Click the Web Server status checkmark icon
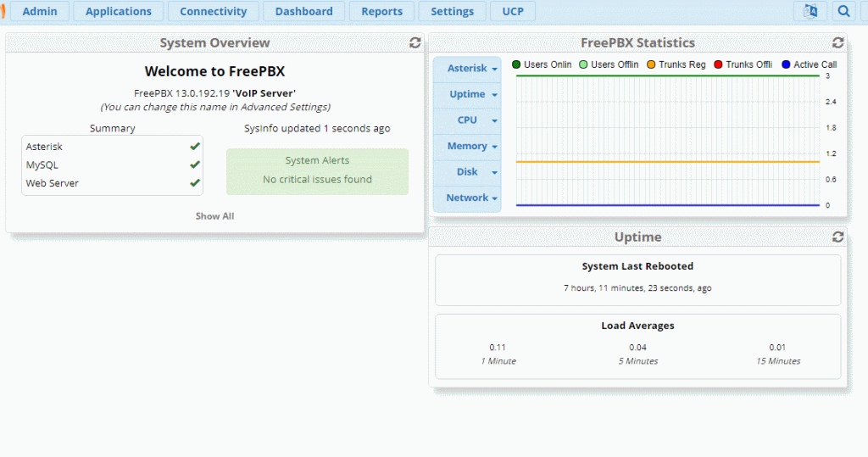Screen dimensions: 868x457 tap(195, 183)
